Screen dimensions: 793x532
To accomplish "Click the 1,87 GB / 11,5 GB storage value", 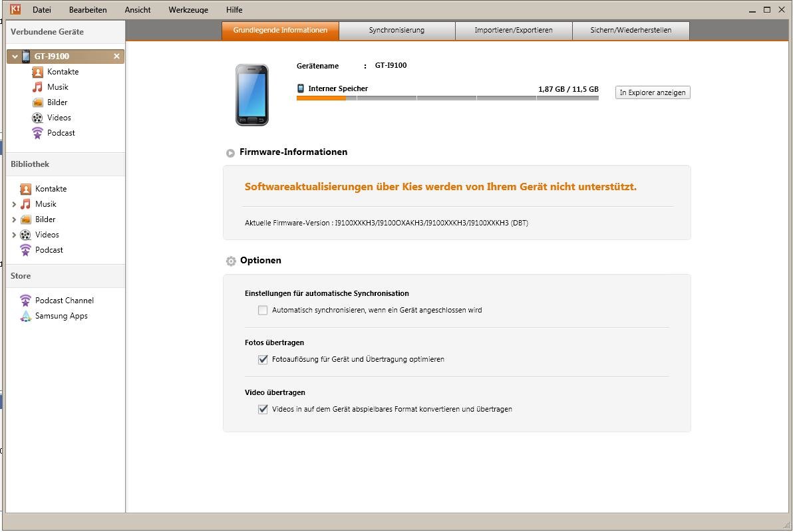I will [x=568, y=89].
